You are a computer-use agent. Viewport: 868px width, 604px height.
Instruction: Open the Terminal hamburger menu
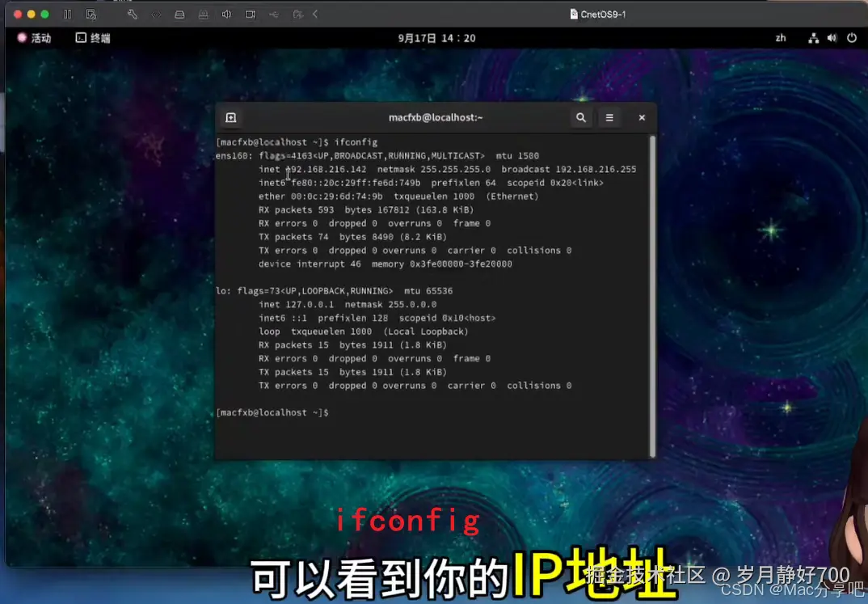609,117
